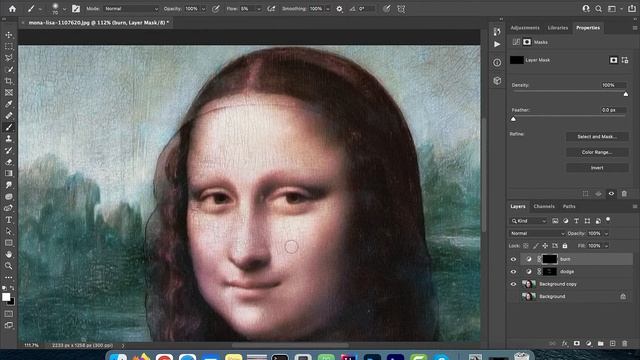Switch to the Paths tab
Viewport: 640px width, 360px height.
[x=569, y=207]
